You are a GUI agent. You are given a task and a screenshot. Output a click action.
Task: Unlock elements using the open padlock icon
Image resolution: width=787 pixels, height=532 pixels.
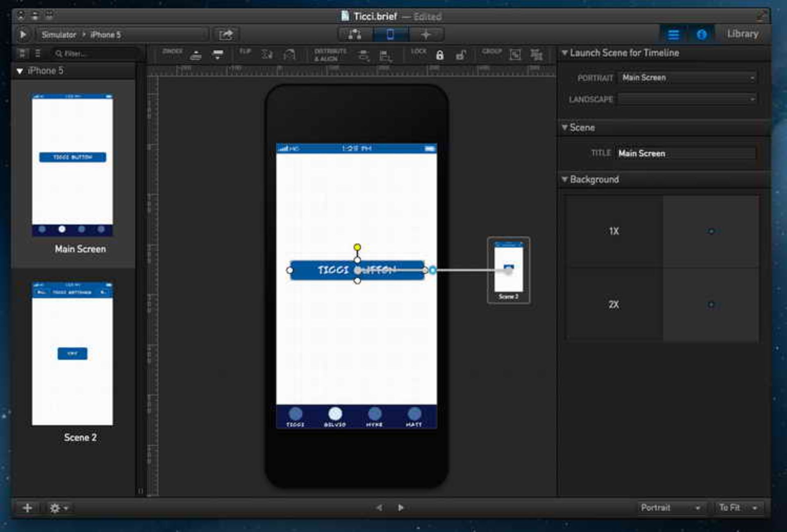pos(461,55)
